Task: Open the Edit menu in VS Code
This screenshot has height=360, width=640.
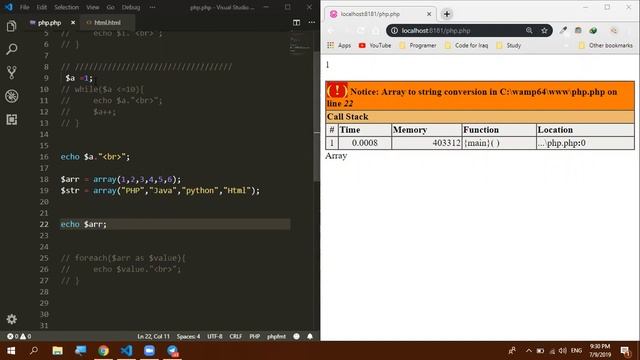Action: (41, 7)
